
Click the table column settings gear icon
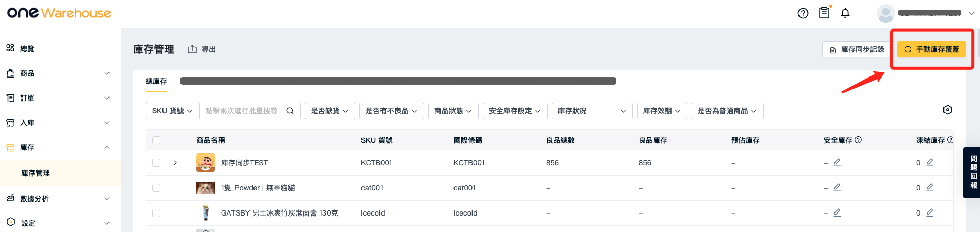coord(948,110)
